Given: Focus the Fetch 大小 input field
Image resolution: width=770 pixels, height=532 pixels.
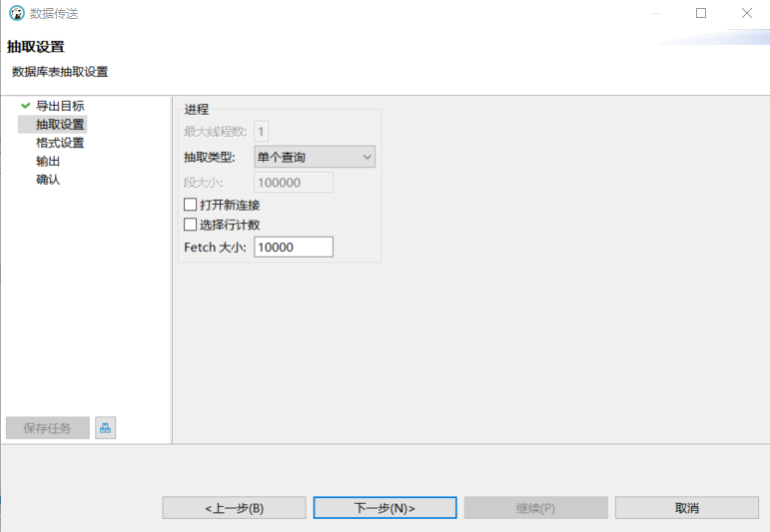Looking at the screenshot, I should point(294,247).
